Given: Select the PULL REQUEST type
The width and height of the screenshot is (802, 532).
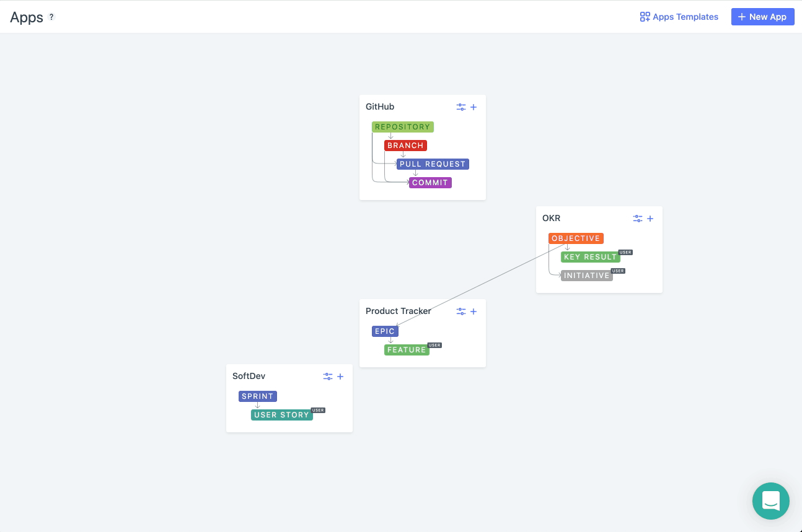Looking at the screenshot, I should [433, 164].
